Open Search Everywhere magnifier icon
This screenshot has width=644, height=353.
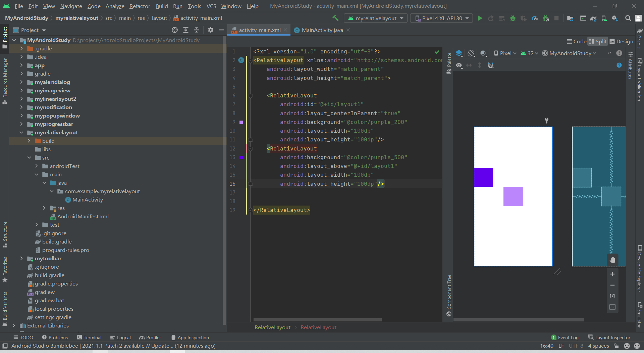click(x=628, y=18)
